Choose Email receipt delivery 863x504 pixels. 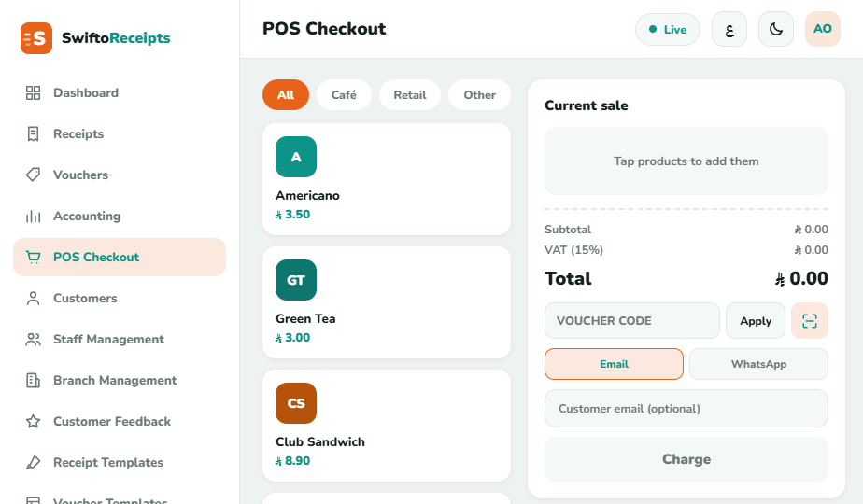[x=615, y=364]
